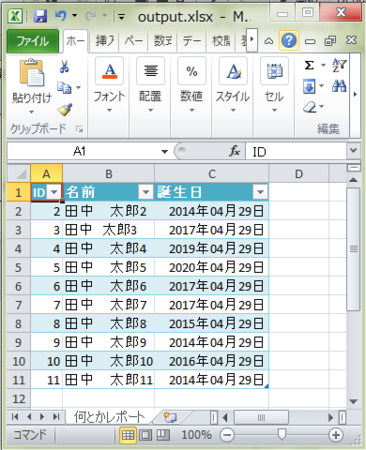Select the ページ layout ribbon tab
This screenshot has height=450, width=366.
134,41
